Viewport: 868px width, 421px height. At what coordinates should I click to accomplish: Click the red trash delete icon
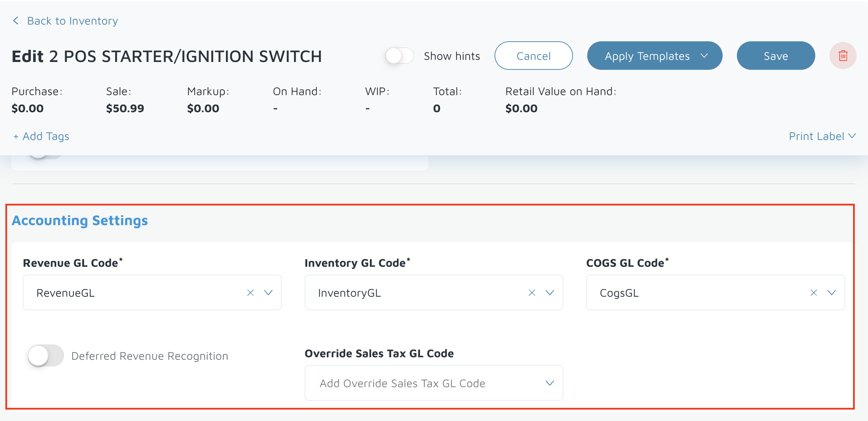pyautogui.click(x=843, y=56)
